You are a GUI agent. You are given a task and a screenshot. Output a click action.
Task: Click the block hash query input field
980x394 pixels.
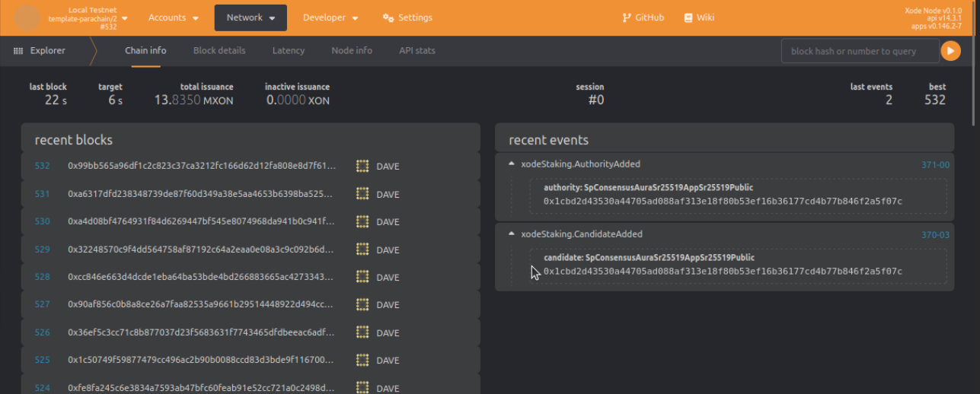(860, 51)
